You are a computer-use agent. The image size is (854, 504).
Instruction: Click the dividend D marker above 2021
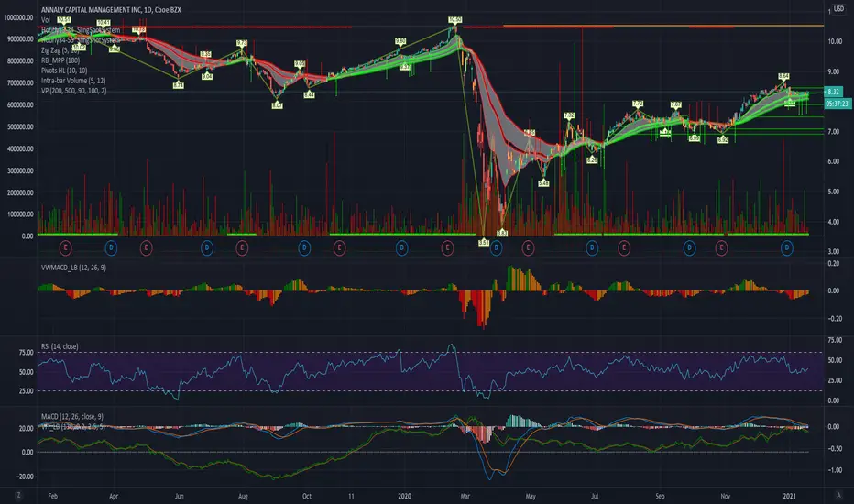coord(786,248)
